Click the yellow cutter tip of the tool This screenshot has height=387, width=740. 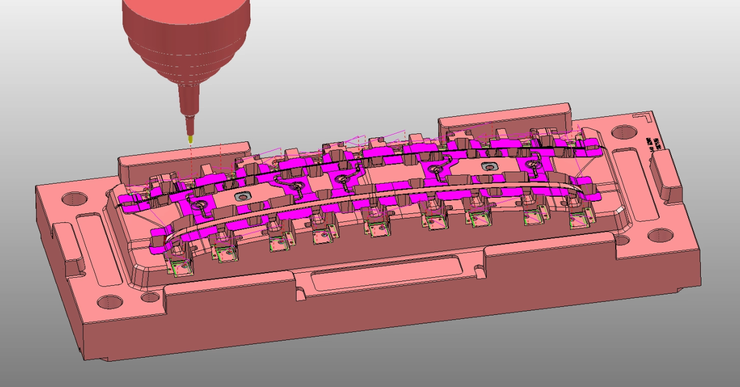click(190, 139)
